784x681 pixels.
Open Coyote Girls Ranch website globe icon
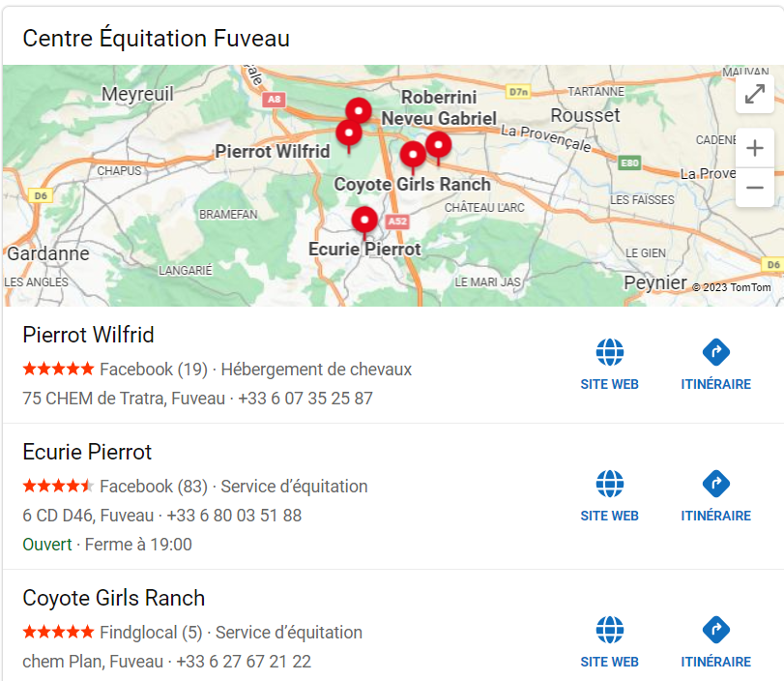(609, 631)
